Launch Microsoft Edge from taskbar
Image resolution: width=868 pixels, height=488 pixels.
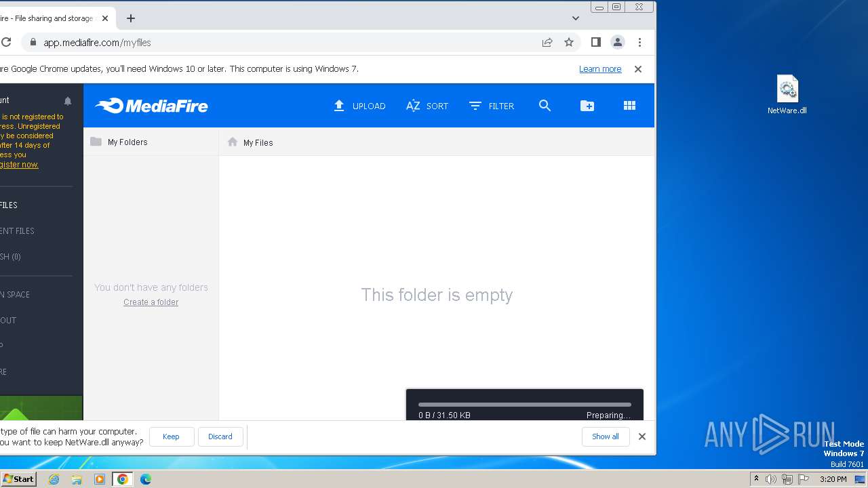click(x=146, y=479)
